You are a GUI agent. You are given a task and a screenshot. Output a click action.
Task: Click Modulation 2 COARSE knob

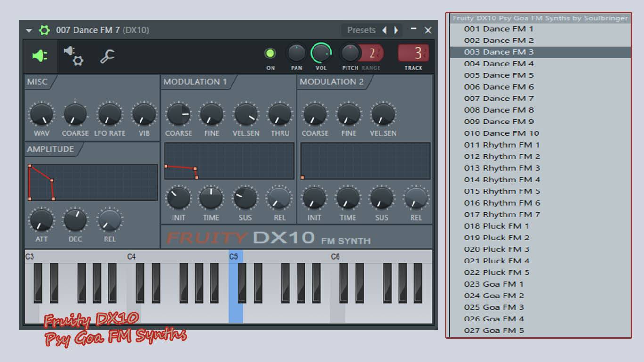[314, 115]
